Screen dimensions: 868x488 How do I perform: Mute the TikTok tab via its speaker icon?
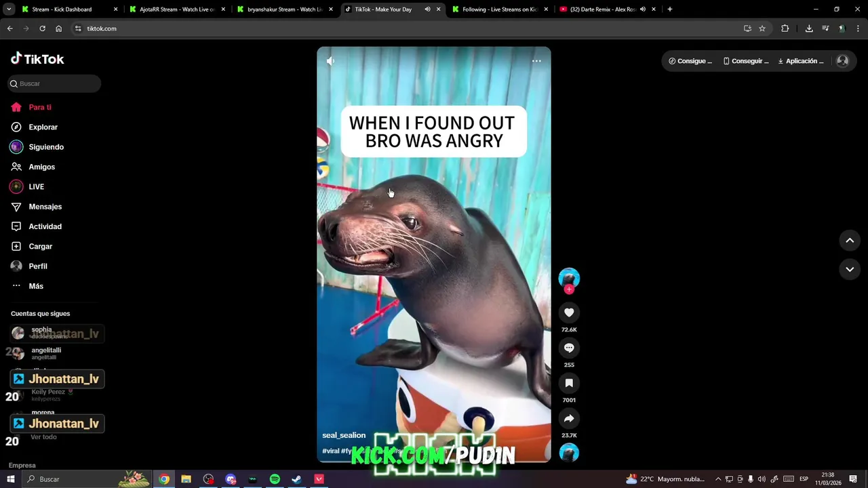click(x=427, y=9)
